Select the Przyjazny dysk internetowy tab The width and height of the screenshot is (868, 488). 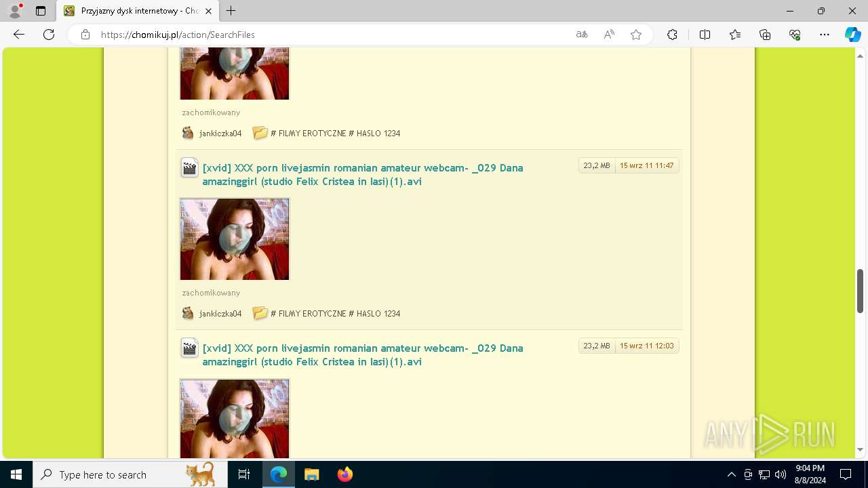click(138, 11)
